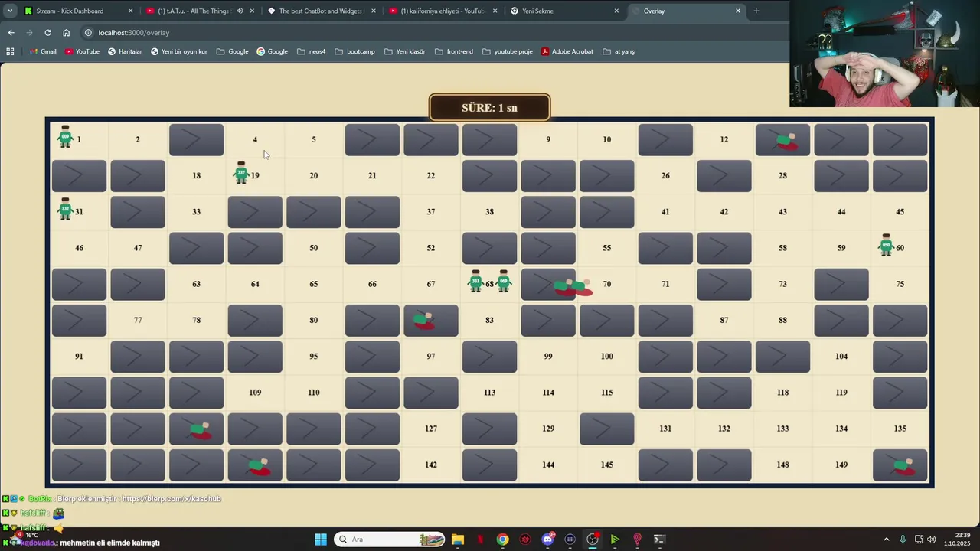Close the Stream - Kick Dashboard tab
Screen dimensions: 980x551
tap(130, 11)
